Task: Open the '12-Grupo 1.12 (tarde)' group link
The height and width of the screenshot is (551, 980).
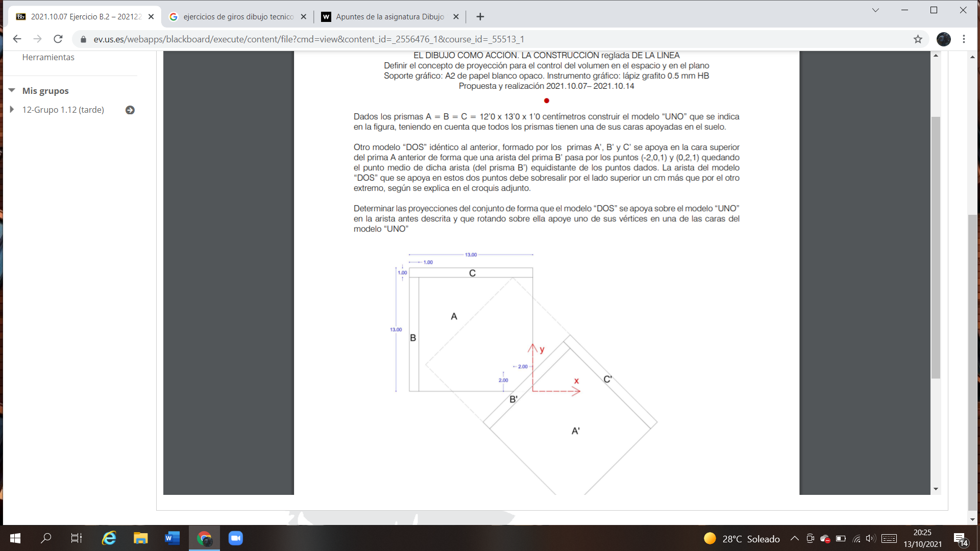Action: pyautogui.click(x=63, y=110)
